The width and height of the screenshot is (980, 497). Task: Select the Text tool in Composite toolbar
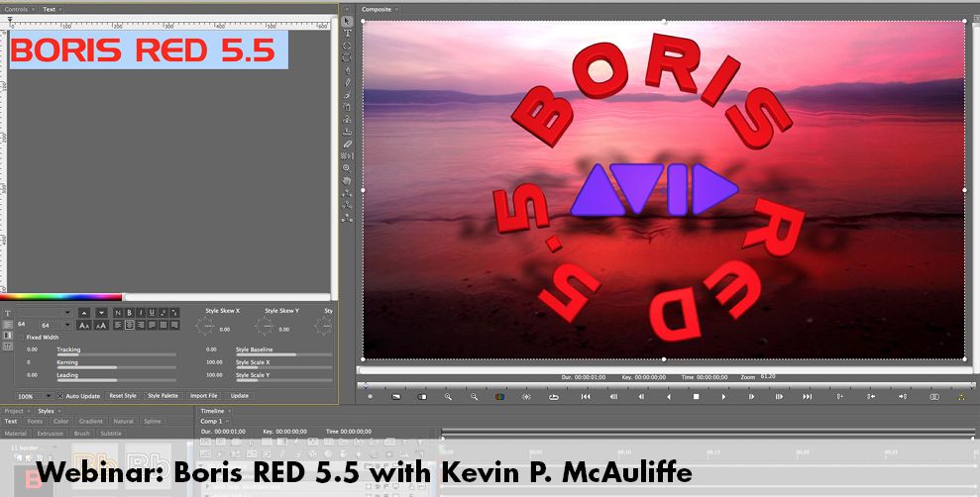347,33
